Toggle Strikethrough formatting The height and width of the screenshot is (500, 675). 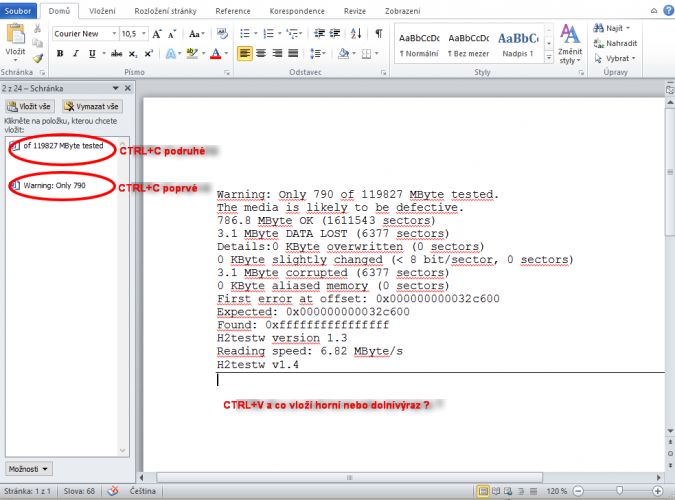tap(116, 53)
